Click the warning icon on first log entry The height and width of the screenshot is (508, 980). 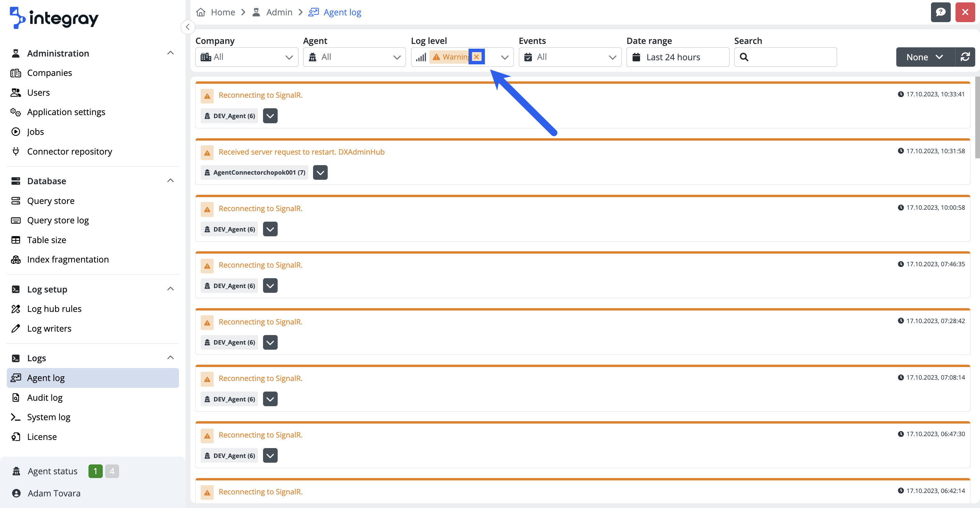(207, 96)
